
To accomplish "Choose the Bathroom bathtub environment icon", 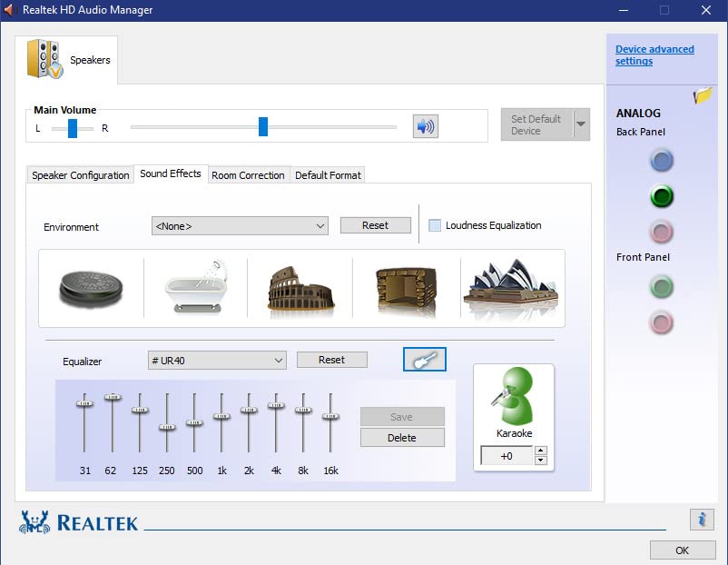I will pos(196,288).
